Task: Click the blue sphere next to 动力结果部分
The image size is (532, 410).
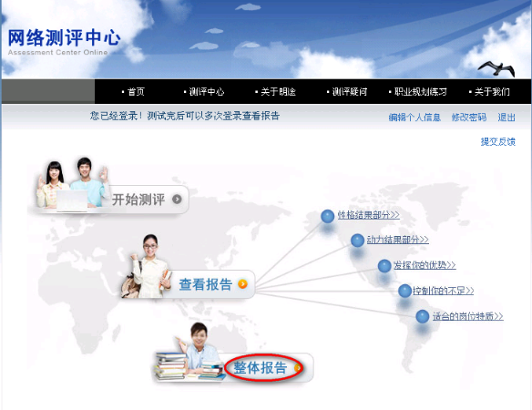Action: (357, 241)
